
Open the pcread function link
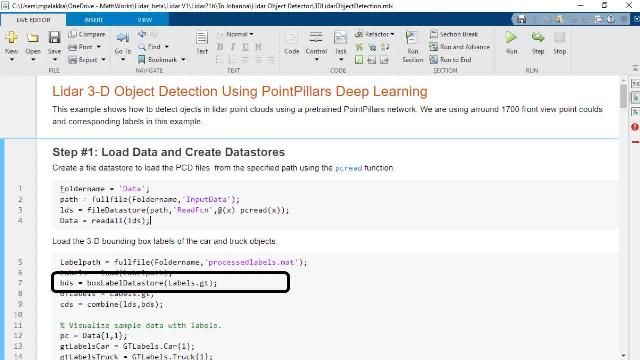[348, 168]
